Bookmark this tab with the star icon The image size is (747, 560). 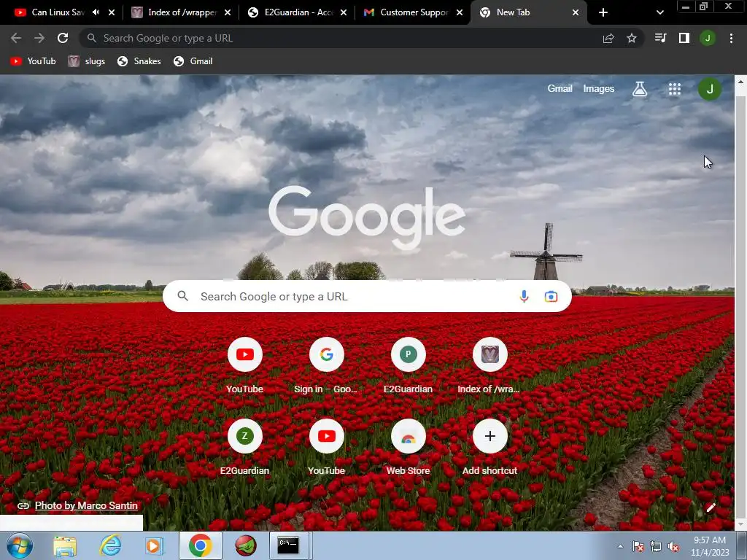[x=632, y=38]
